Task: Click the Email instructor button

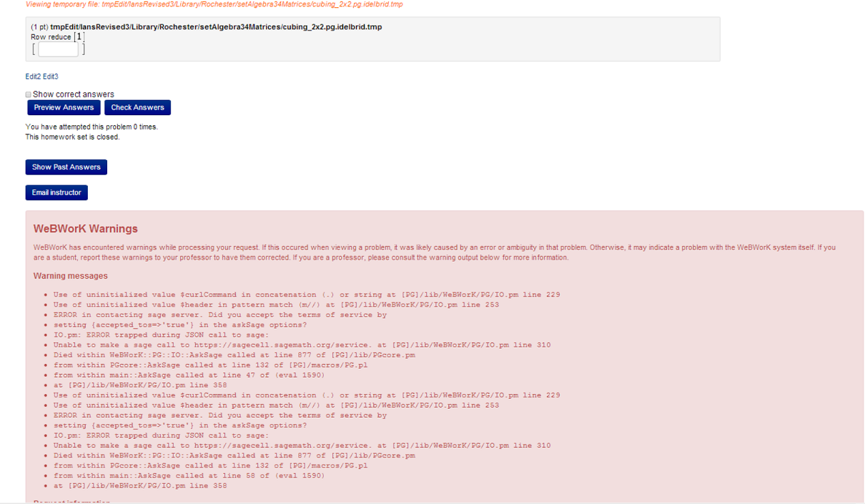Action: point(56,192)
